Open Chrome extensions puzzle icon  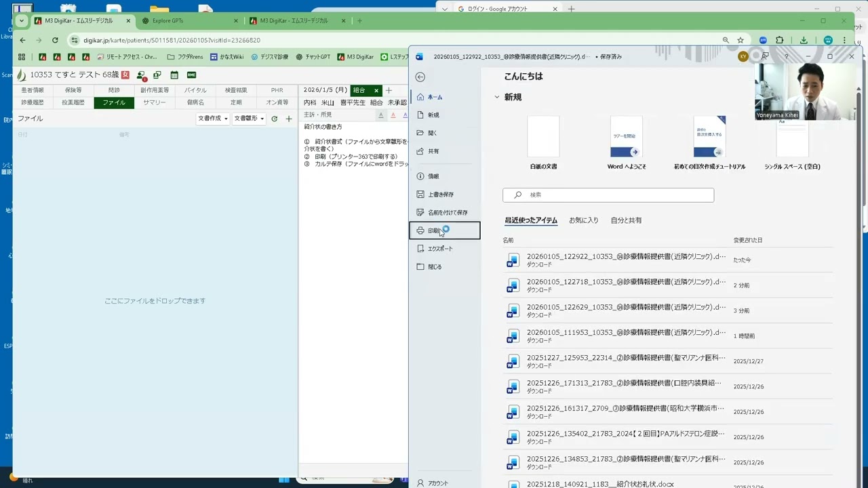click(x=779, y=40)
